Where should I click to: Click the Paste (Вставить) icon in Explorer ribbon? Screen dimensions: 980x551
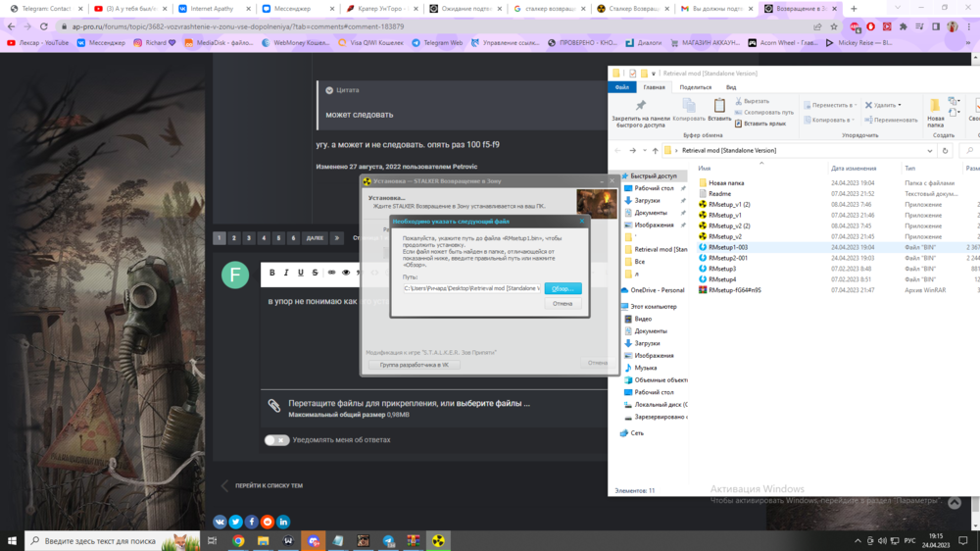(x=719, y=110)
